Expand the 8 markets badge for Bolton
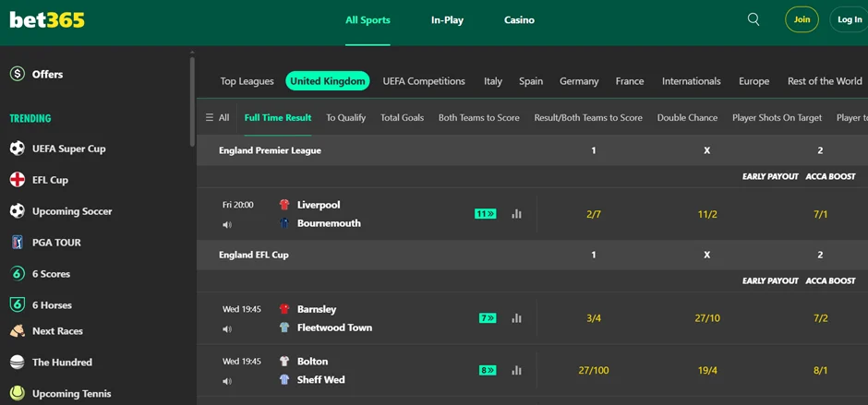The width and height of the screenshot is (868, 405). [488, 371]
